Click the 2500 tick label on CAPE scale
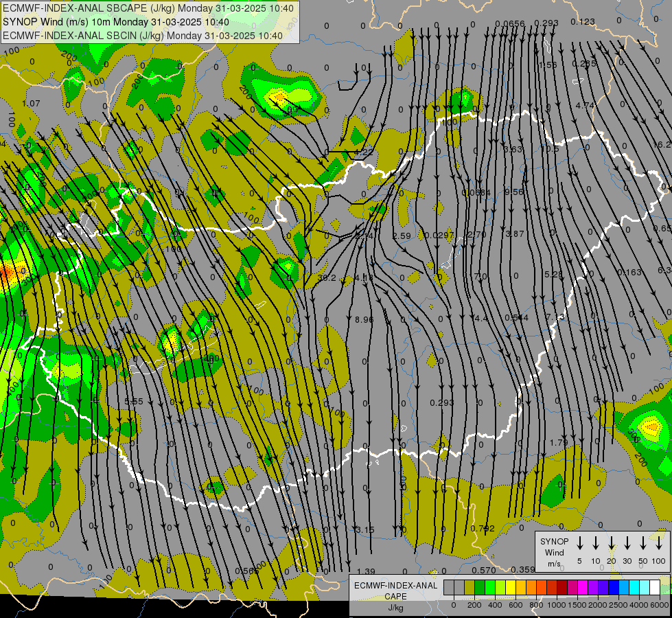The width and height of the screenshot is (672, 618). click(x=618, y=605)
